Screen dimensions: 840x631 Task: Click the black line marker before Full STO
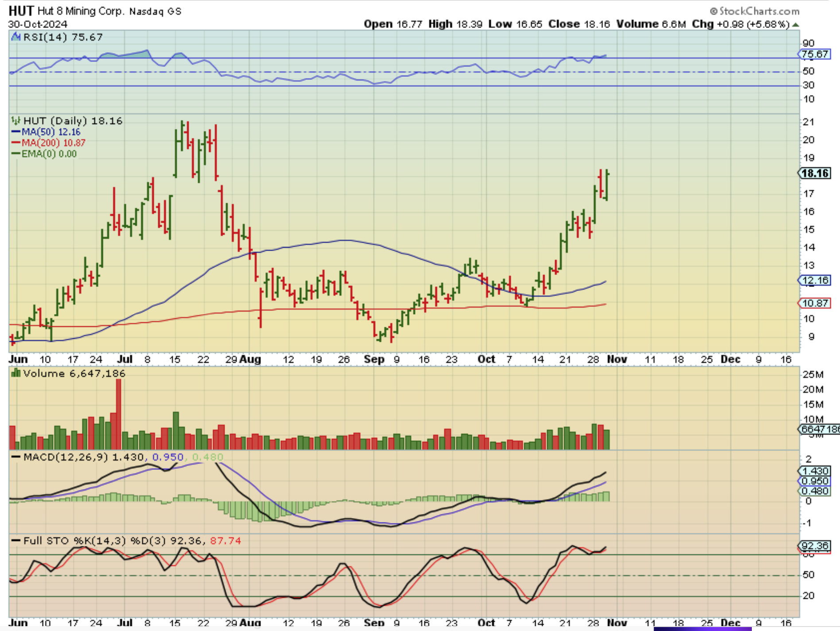pos(16,541)
